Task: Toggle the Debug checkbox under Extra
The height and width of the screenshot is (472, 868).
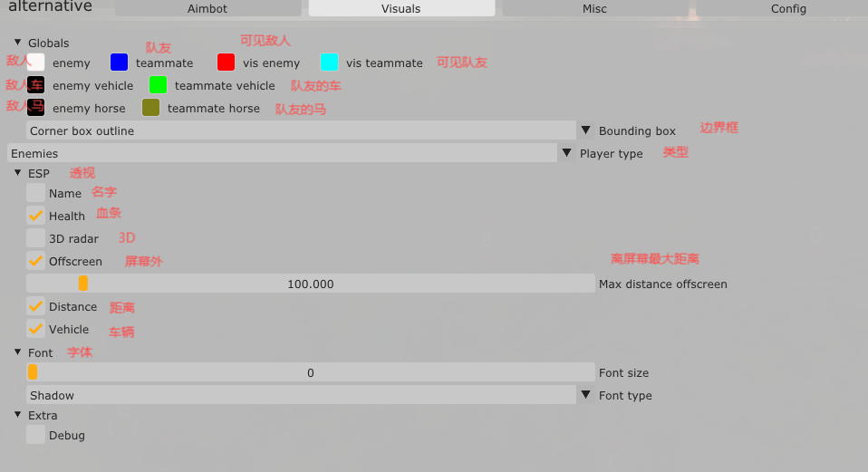Action: 35,435
